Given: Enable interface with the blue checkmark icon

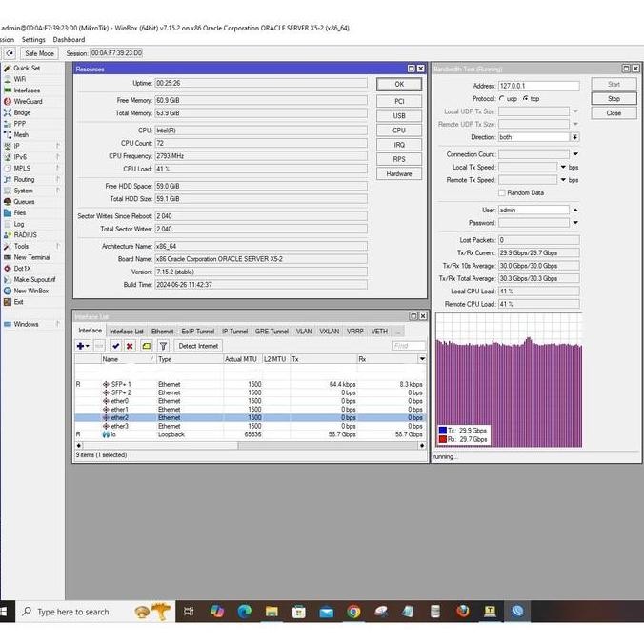Looking at the screenshot, I should (x=115, y=346).
